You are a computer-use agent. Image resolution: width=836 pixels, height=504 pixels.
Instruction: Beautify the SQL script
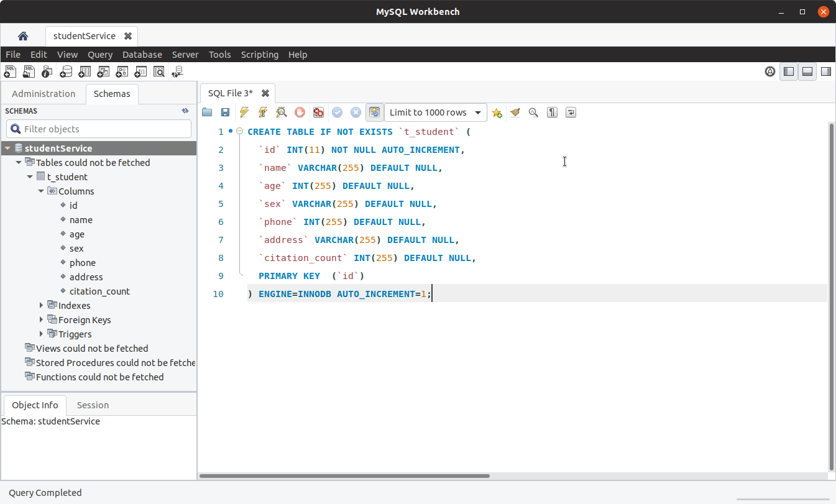pos(515,112)
